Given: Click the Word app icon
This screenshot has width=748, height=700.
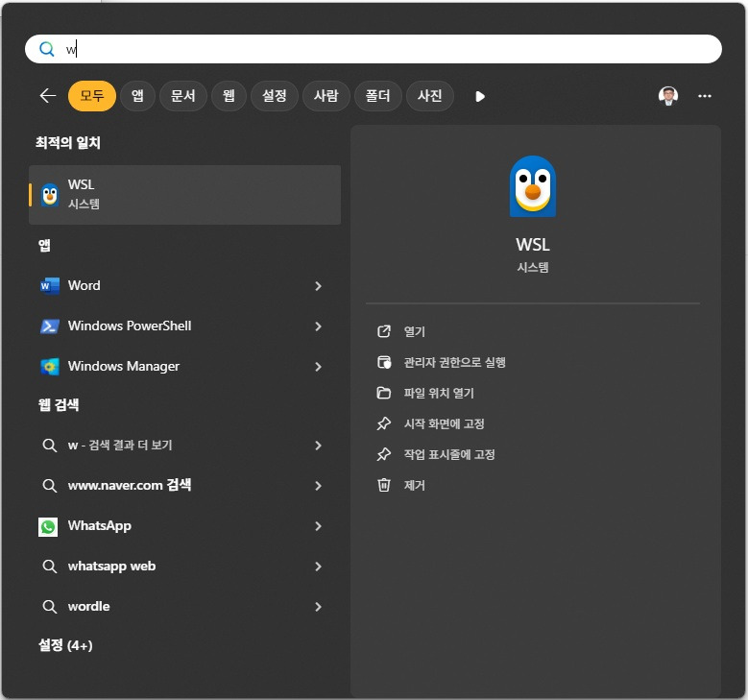Looking at the screenshot, I should tap(50, 286).
